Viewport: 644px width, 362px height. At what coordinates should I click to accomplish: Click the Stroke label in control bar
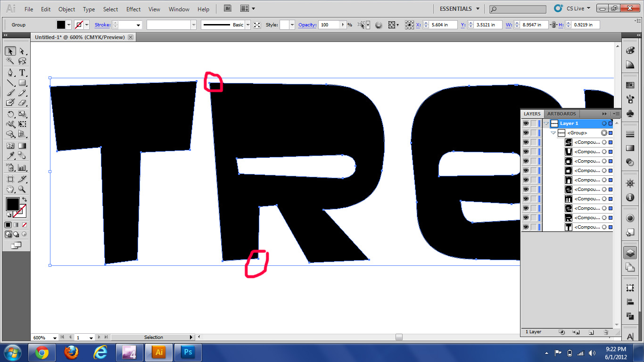coord(102,25)
